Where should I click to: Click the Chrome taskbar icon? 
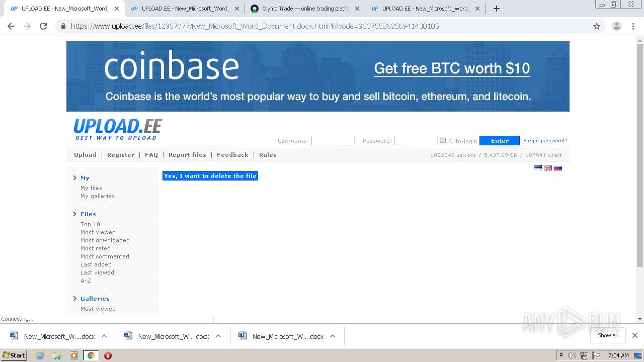pyautogui.click(x=91, y=355)
